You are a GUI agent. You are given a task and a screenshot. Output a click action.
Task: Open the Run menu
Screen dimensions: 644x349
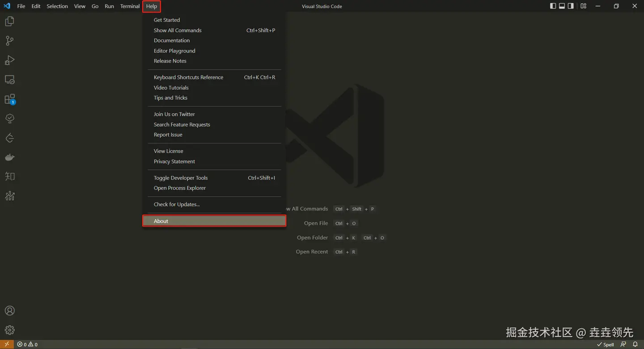tap(109, 6)
